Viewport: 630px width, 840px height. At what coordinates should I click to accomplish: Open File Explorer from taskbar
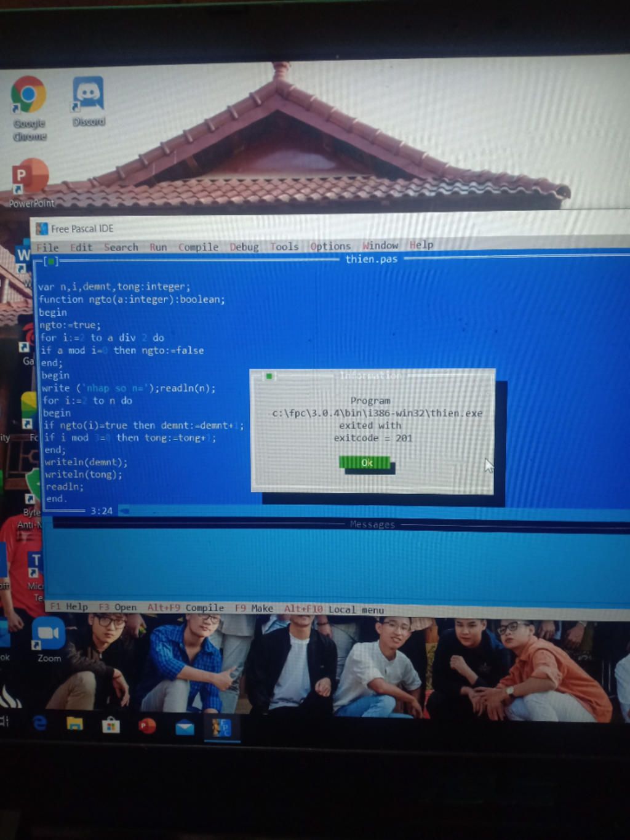(75, 723)
